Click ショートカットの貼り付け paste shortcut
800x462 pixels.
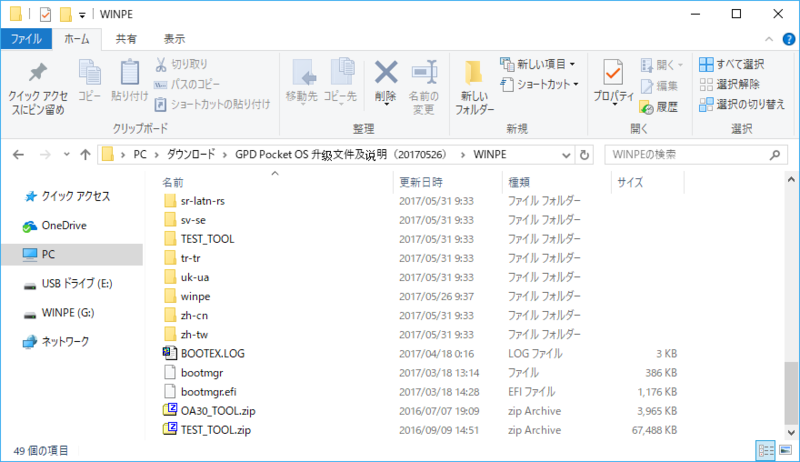pos(212,104)
